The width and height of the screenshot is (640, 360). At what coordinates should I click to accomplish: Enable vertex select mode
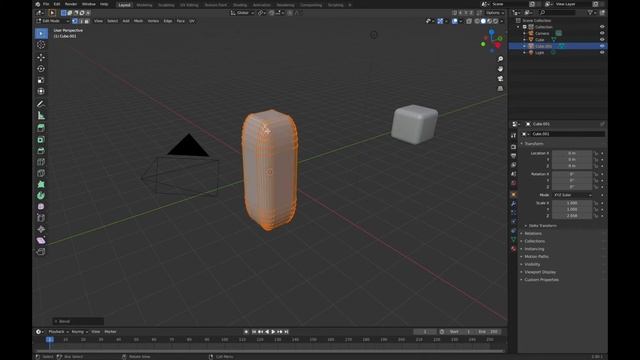pos(75,21)
